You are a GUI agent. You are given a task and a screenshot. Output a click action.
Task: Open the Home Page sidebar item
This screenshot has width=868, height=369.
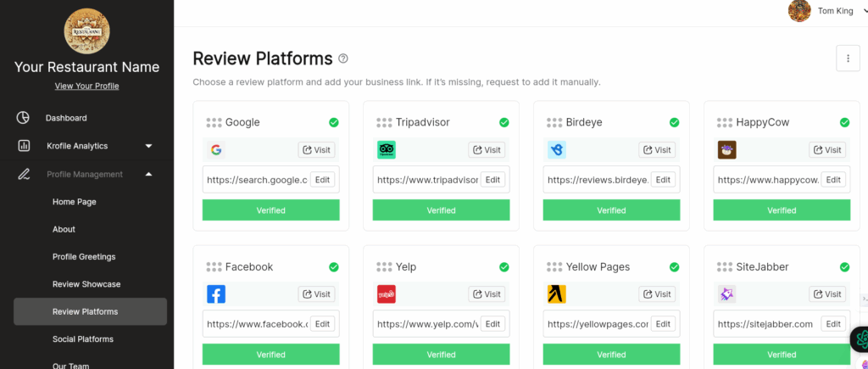[x=75, y=202]
